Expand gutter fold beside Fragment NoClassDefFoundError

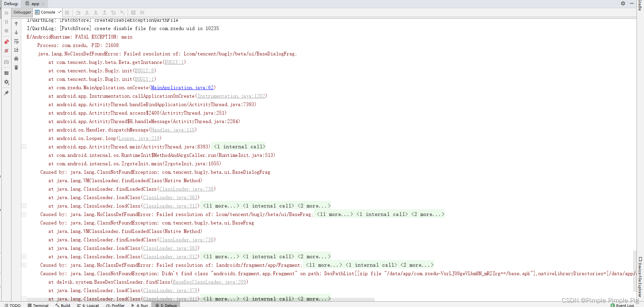tap(24, 265)
